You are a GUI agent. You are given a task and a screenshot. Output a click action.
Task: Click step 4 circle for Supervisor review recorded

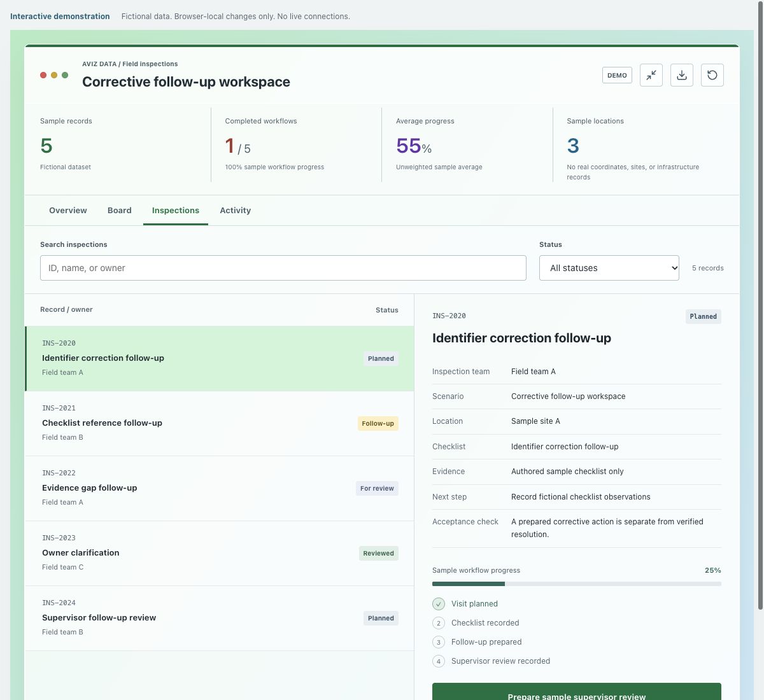[x=439, y=661]
